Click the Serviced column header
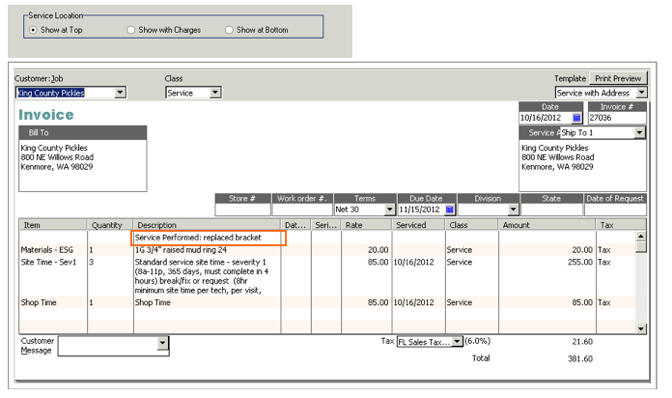Viewport: 672px width, 398px height. (x=418, y=225)
